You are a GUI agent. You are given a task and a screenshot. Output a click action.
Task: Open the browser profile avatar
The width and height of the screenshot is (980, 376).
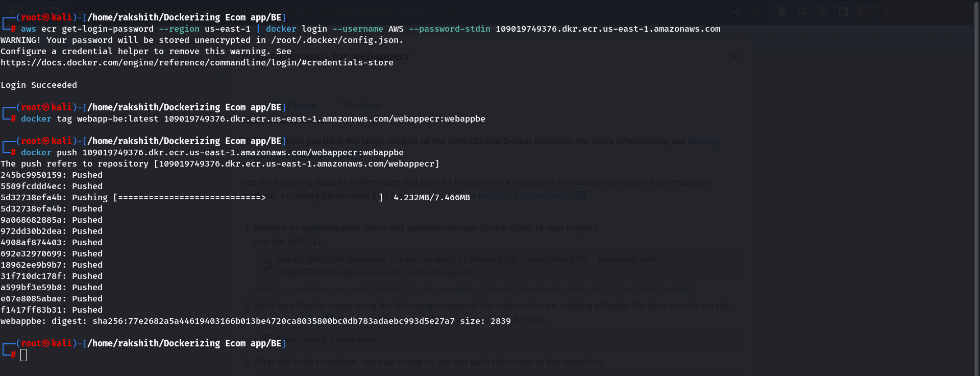point(863,12)
